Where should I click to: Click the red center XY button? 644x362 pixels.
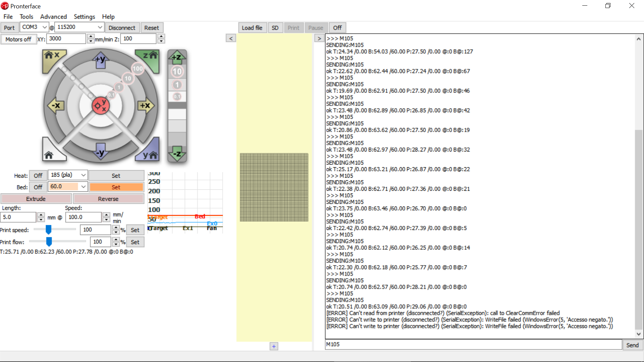pyautogui.click(x=100, y=106)
